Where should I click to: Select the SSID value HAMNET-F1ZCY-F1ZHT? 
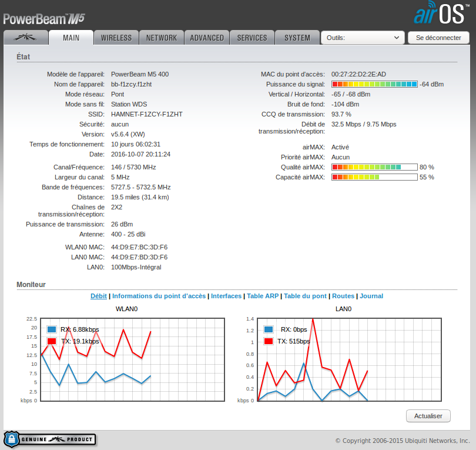pos(147,114)
